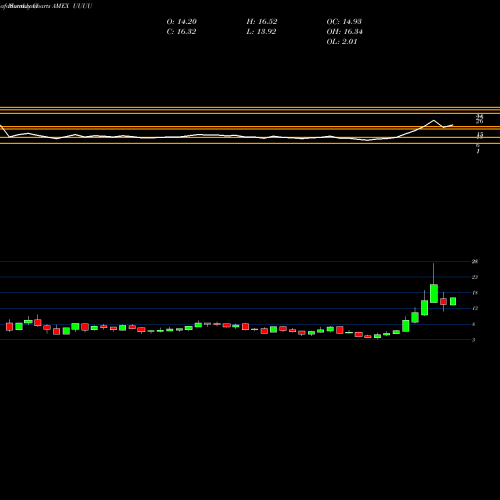The width and height of the screenshot is (500, 500).
Task: Click the 'OL: 2.01' value
Action: pos(342,42)
